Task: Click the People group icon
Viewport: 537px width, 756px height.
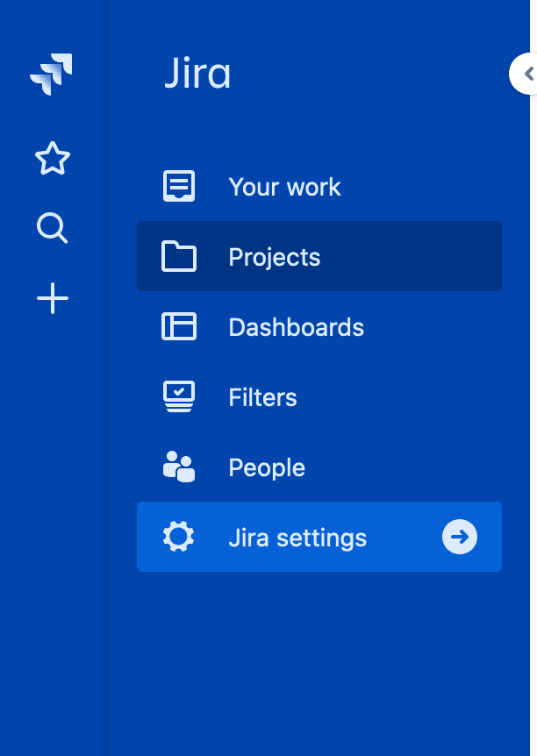Action: pyautogui.click(x=179, y=467)
